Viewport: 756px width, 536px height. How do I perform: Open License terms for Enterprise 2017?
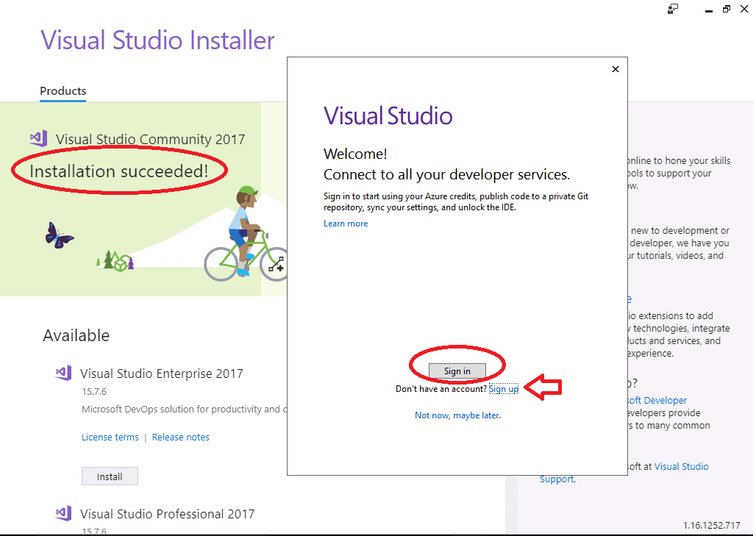pyautogui.click(x=110, y=437)
